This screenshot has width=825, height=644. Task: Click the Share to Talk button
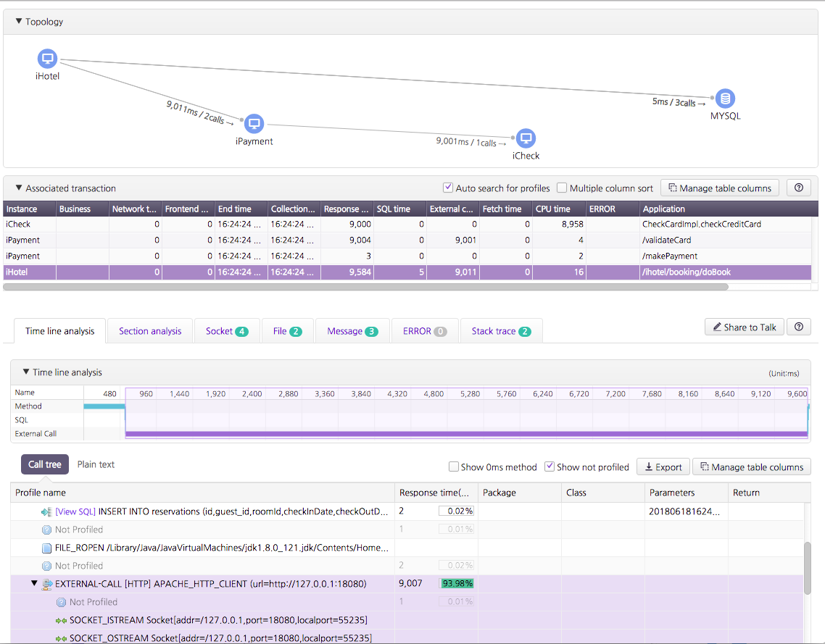click(745, 327)
